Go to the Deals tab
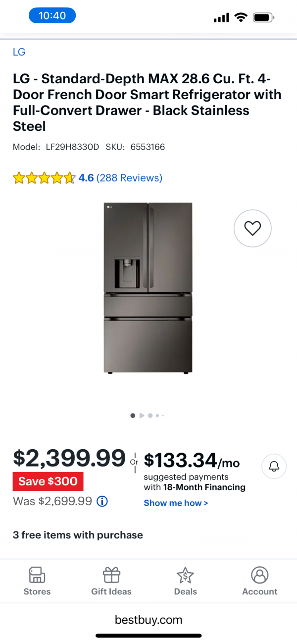This screenshot has height=644, width=297. 186,581
